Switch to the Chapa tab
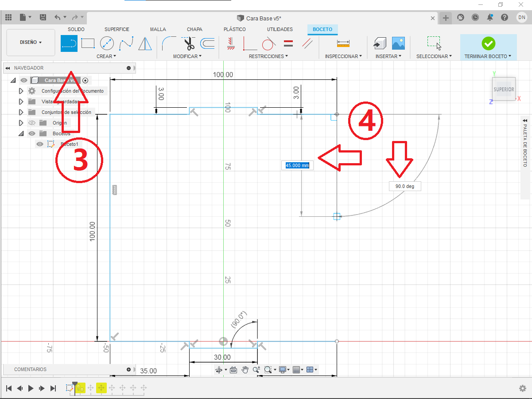 [194, 29]
